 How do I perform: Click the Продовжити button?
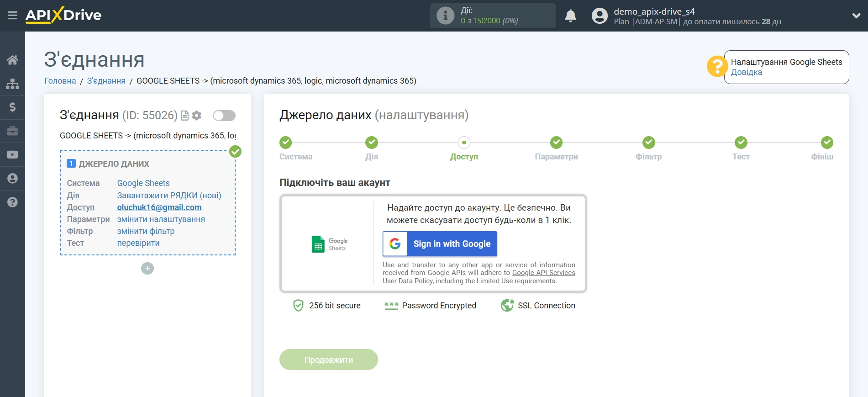(329, 360)
